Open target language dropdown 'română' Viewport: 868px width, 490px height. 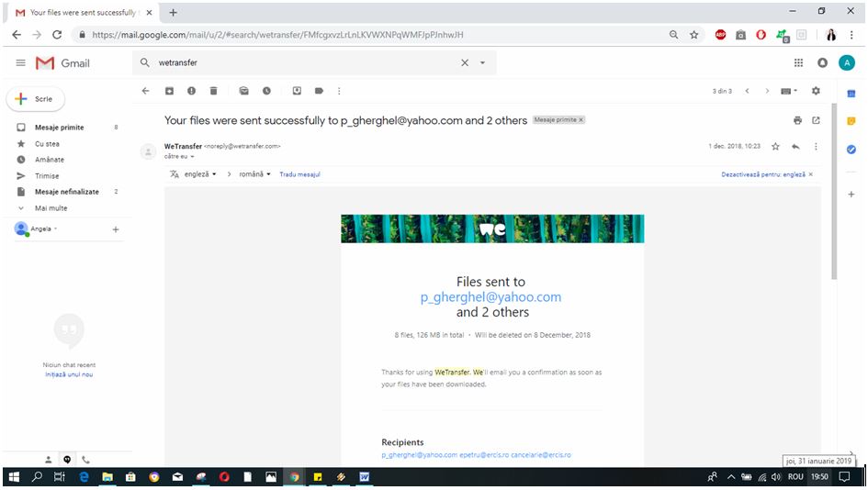tap(255, 174)
